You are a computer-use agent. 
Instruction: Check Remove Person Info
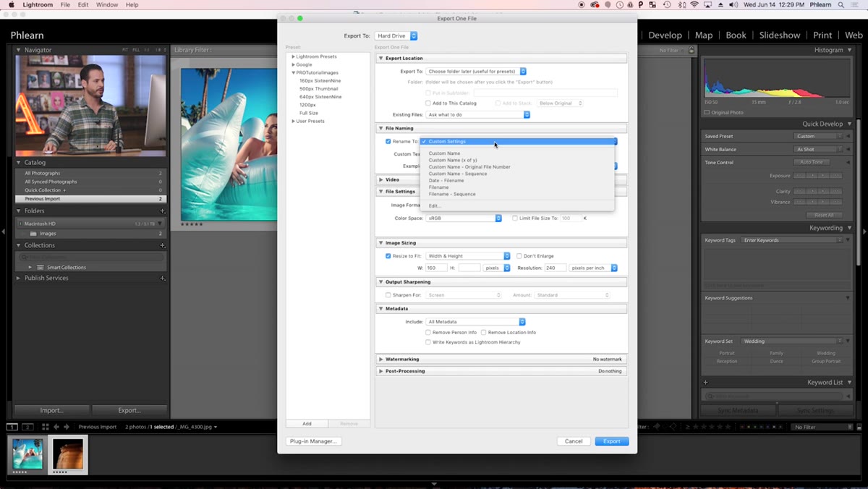(x=428, y=333)
